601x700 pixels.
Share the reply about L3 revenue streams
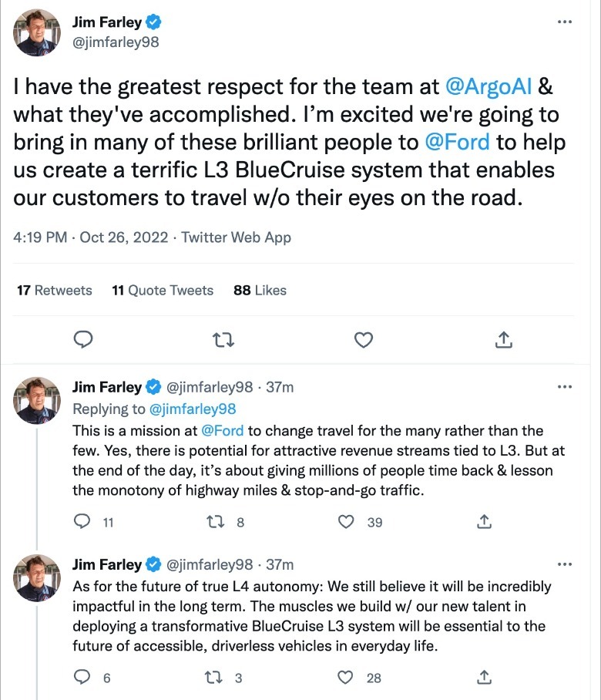[485, 522]
